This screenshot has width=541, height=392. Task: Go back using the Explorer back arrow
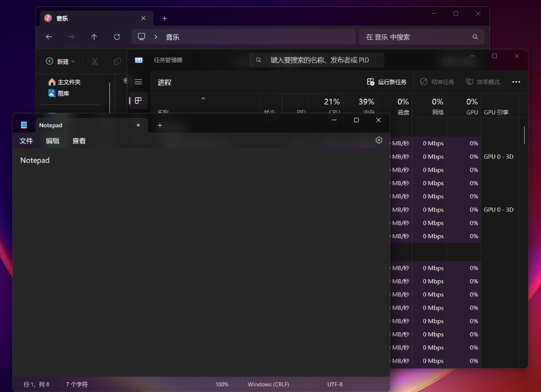(49, 37)
